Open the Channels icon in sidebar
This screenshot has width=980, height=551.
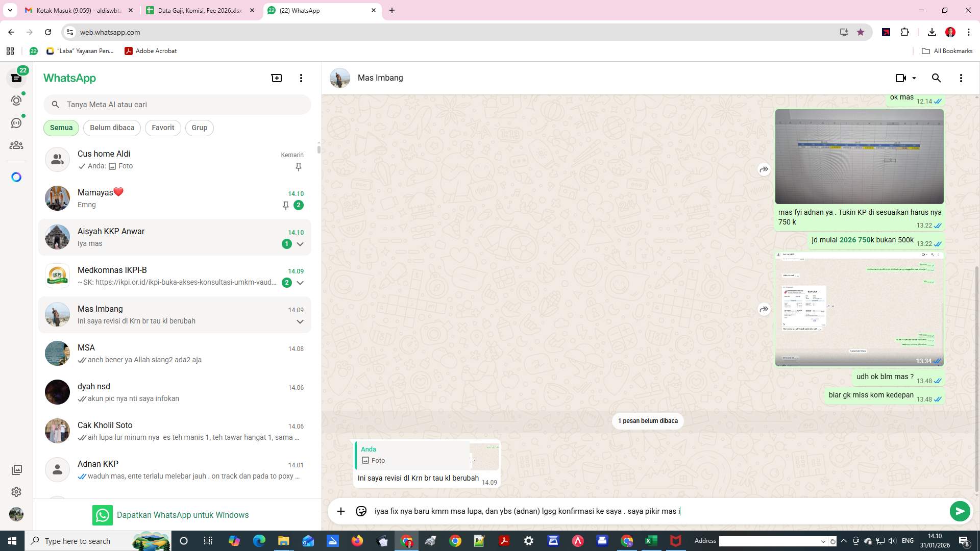(16, 123)
